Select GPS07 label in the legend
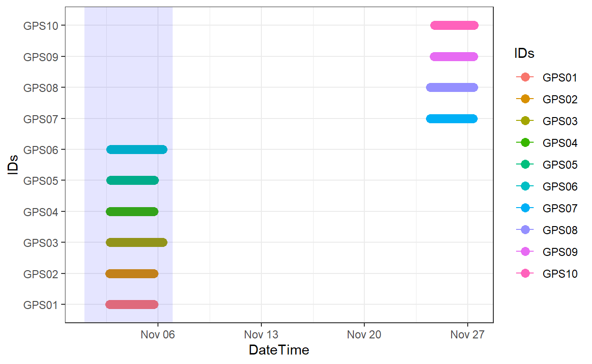Viewport: 592px width, 364px height. tap(560, 209)
